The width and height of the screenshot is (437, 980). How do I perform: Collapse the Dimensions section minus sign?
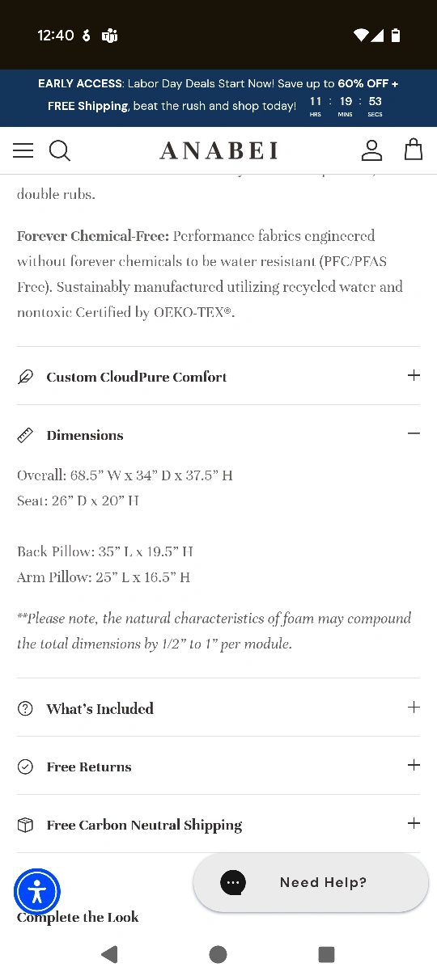point(414,433)
